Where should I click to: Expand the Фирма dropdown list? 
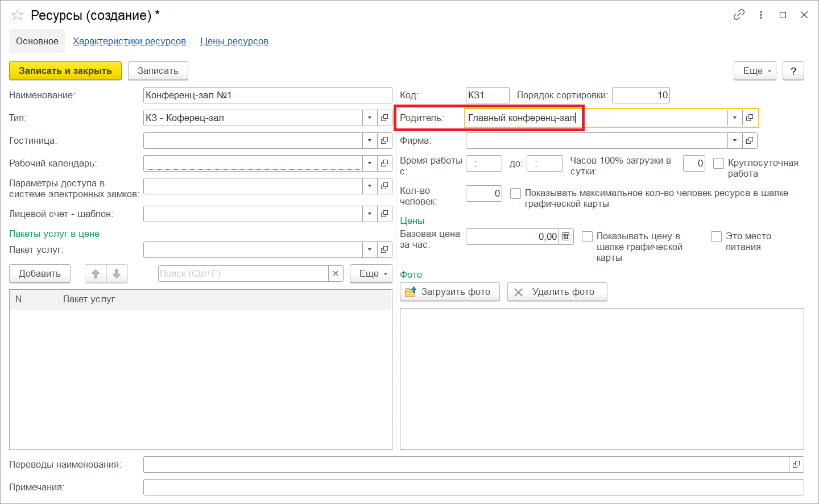[x=735, y=140]
